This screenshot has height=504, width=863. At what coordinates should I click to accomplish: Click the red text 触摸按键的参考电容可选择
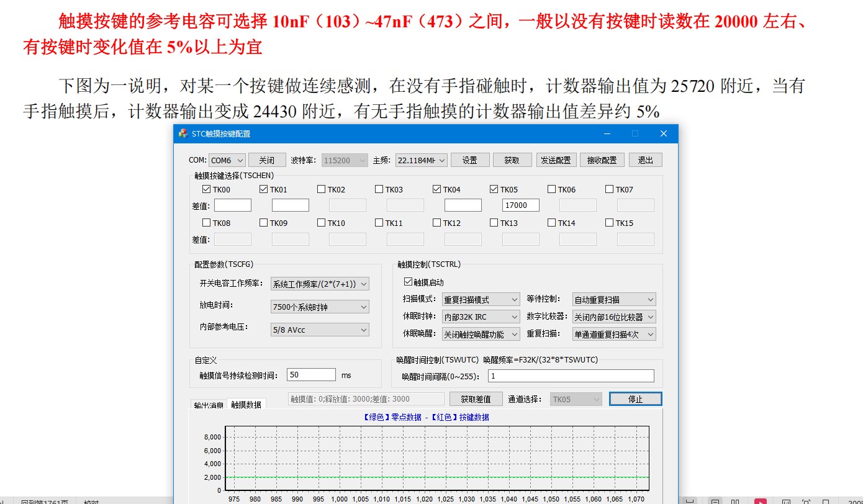(165, 22)
